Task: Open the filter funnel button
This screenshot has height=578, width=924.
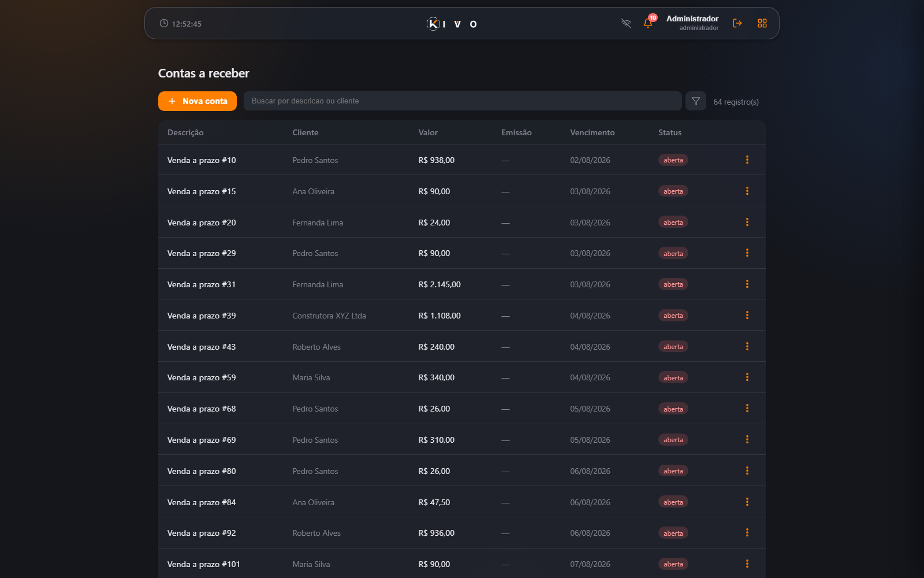Action: 696,101
